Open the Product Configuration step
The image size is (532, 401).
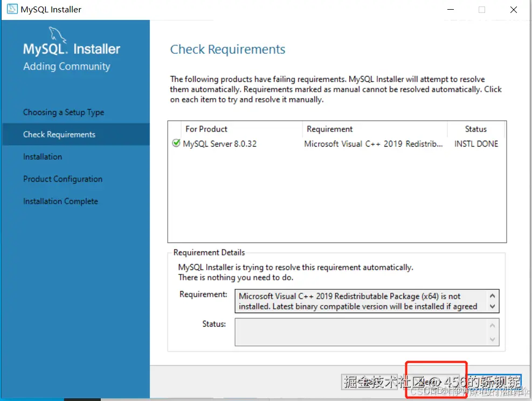63,179
